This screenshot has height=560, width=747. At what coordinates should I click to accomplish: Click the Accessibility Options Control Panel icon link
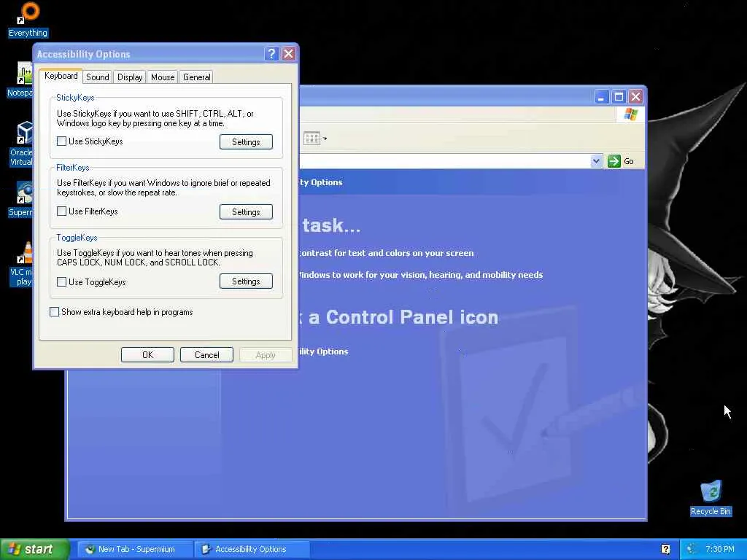click(323, 351)
